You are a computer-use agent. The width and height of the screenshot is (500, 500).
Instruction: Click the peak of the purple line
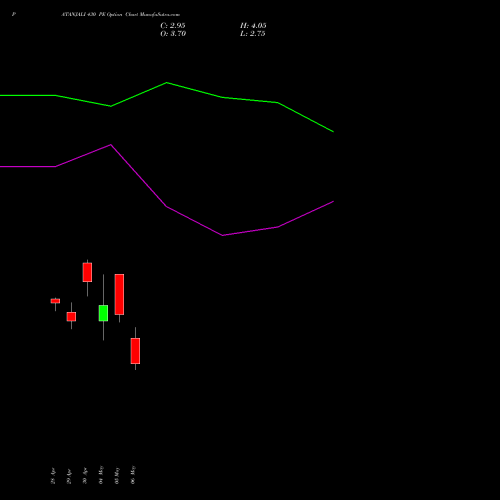click(111, 145)
